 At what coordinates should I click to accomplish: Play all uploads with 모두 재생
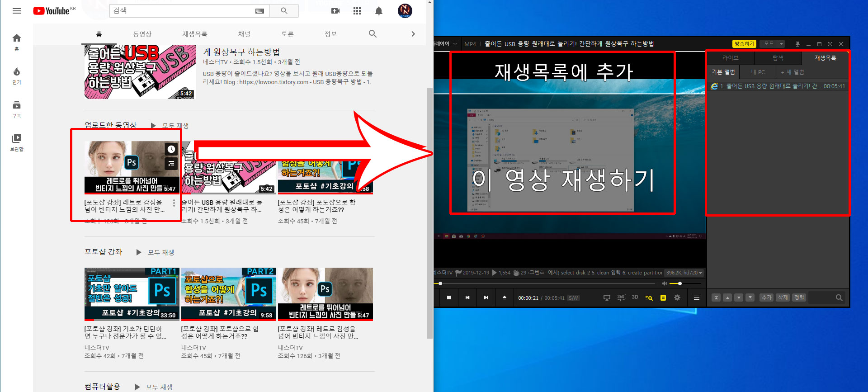point(170,126)
